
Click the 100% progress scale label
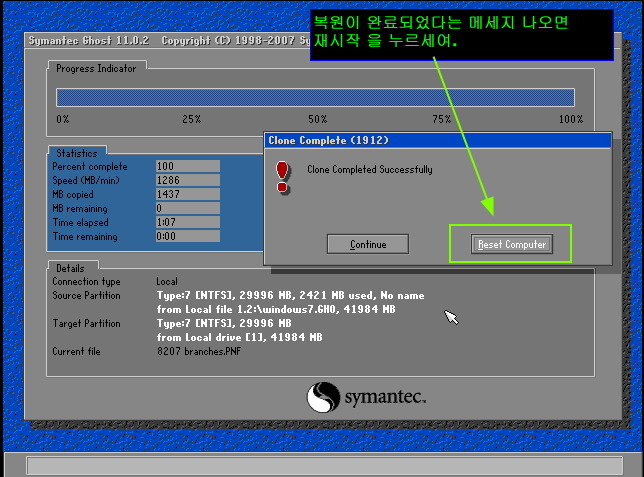570,119
